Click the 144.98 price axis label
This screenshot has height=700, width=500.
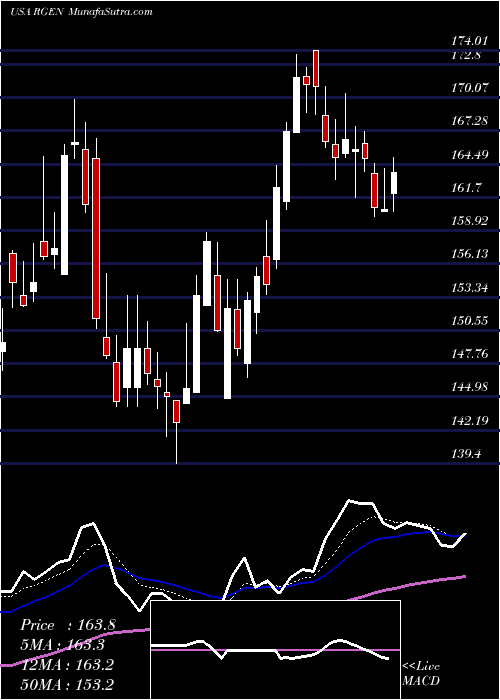tap(468, 388)
